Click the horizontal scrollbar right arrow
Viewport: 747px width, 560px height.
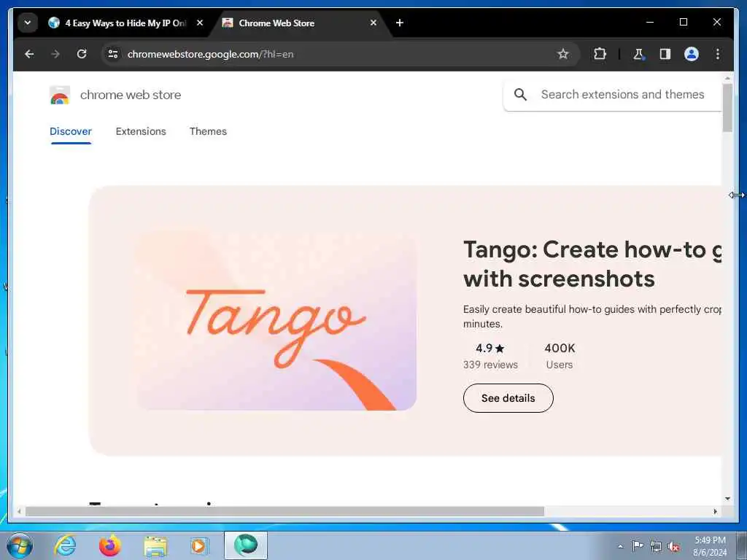[716, 511]
